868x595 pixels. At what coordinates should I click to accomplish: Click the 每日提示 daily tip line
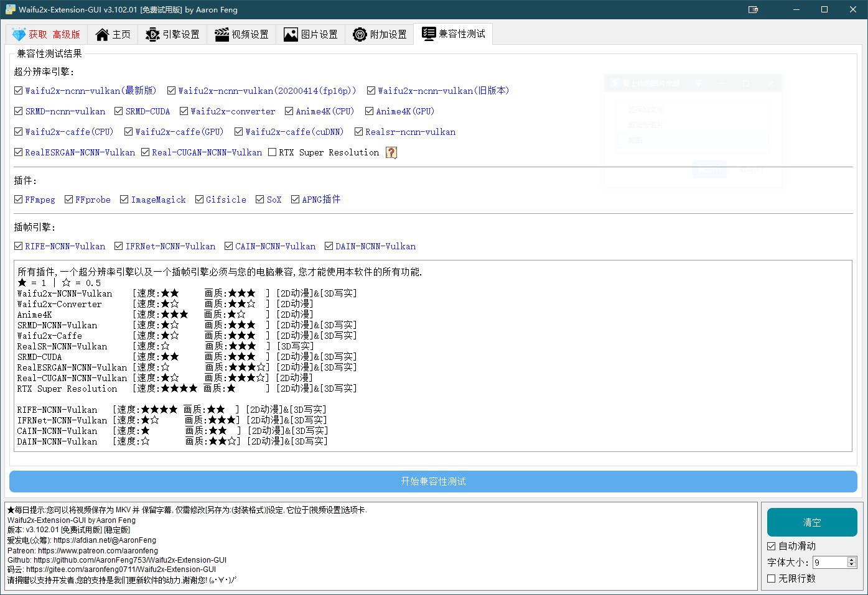coord(187,510)
